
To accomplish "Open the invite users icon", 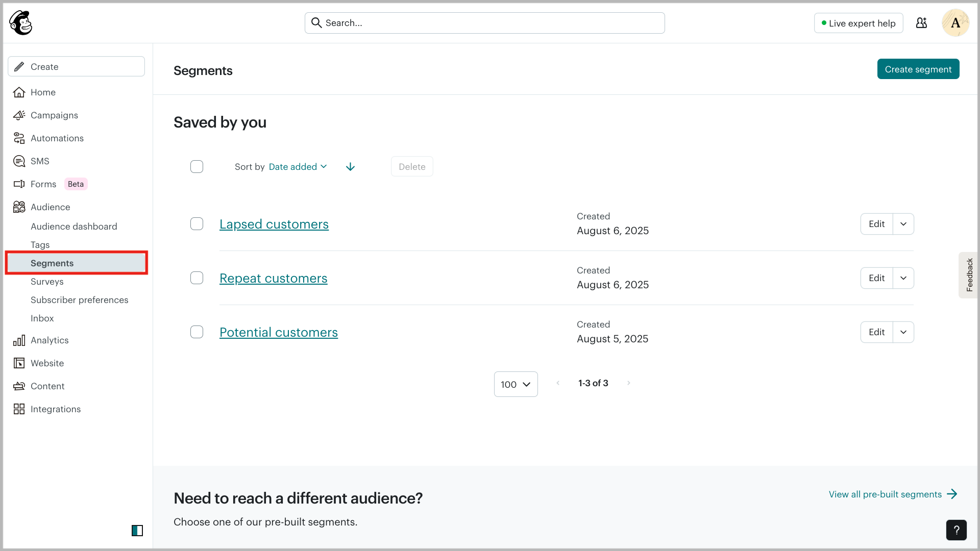I will pos(921,23).
